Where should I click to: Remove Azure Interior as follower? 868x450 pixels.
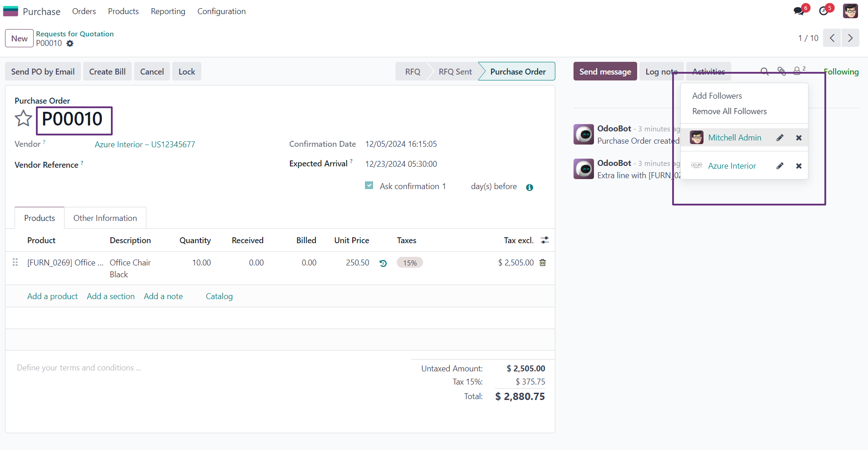[798, 166]
